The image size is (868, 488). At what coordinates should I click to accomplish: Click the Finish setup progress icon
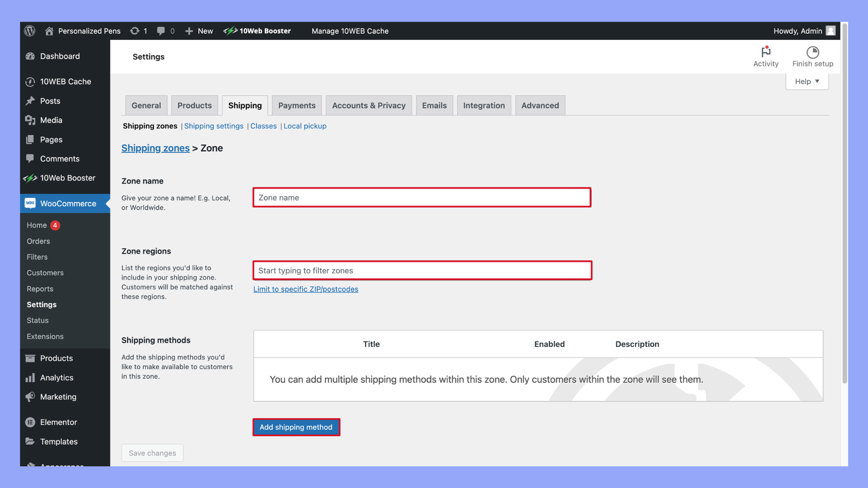(x=812, y=52)
